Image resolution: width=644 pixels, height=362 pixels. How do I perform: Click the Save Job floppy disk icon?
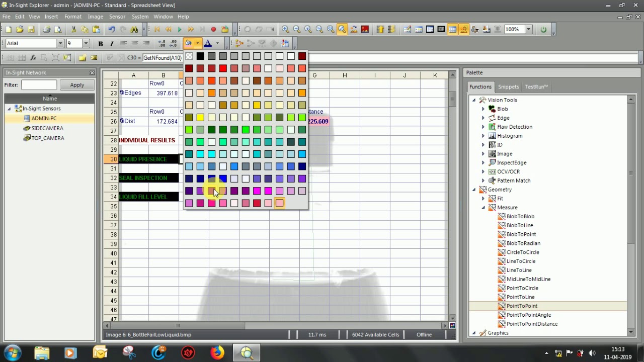coord(31,30)
